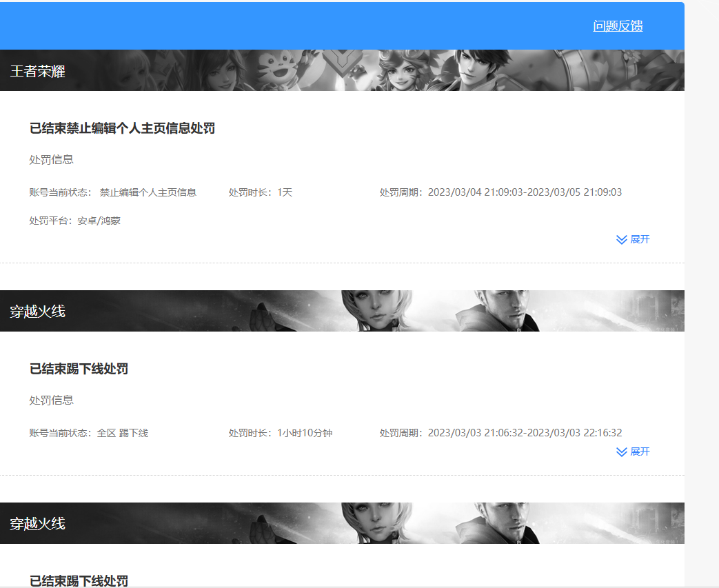Click the status value 全区 踢下线
The height and width of the screenshot is (588, 719).
pos(123,433)
